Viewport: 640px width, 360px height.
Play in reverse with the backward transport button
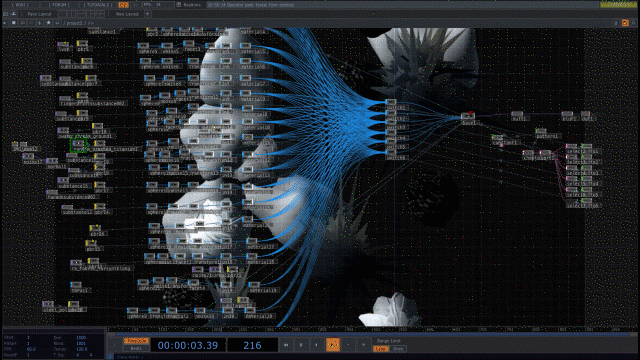pos(317,345)
